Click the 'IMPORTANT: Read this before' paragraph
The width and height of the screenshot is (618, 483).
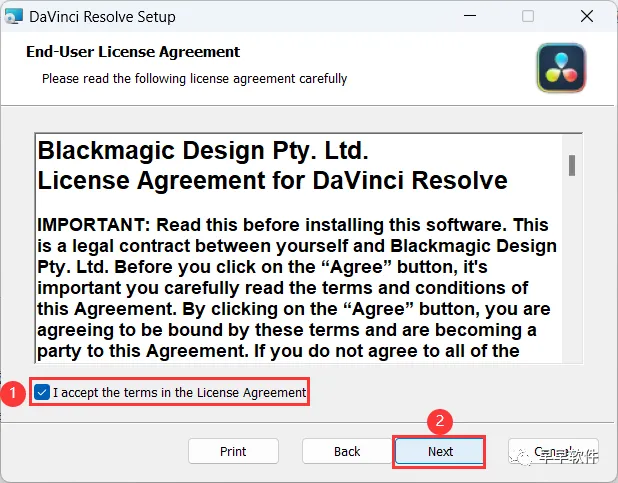coord(297,288)
